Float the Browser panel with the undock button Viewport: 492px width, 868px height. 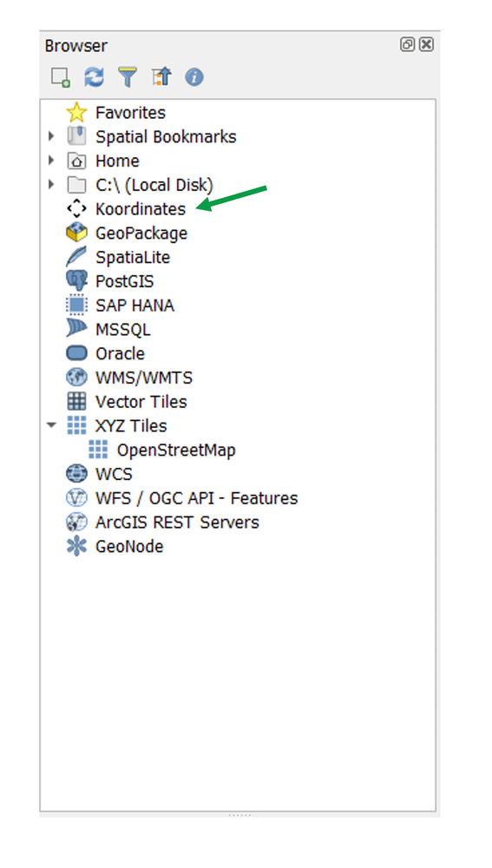[x=407, y=44]
